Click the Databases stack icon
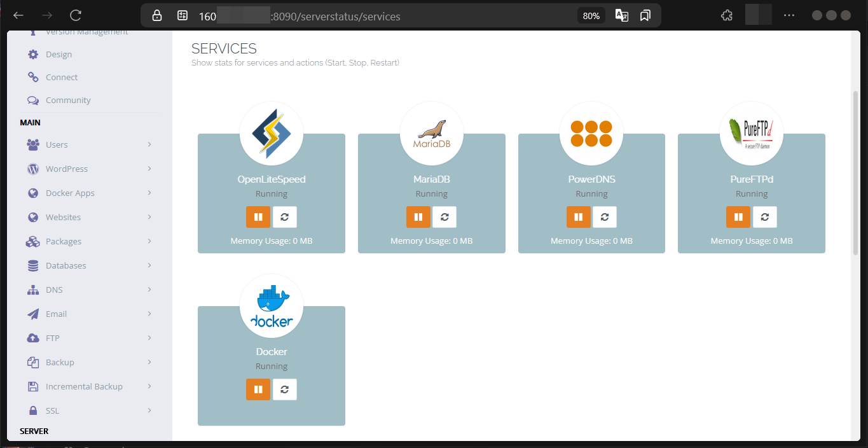Viewport: 868px width, 448px height. pyautogui.click(x=33, y=265)
